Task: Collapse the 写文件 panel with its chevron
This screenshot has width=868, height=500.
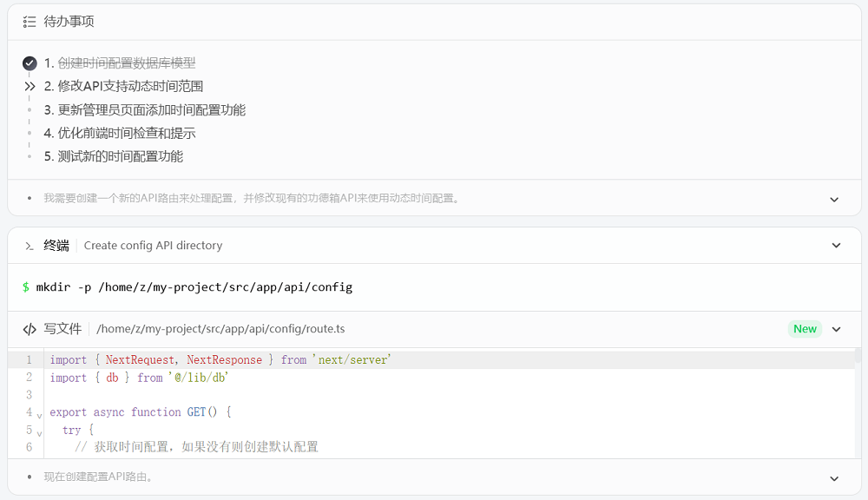Action: (x=835, y=328)
